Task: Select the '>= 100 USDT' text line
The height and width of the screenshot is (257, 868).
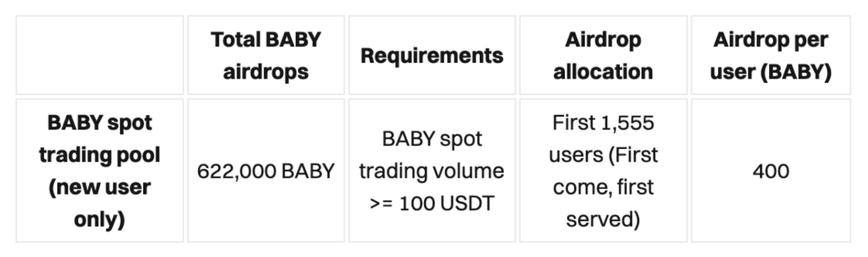Action: tap(432, 203)
